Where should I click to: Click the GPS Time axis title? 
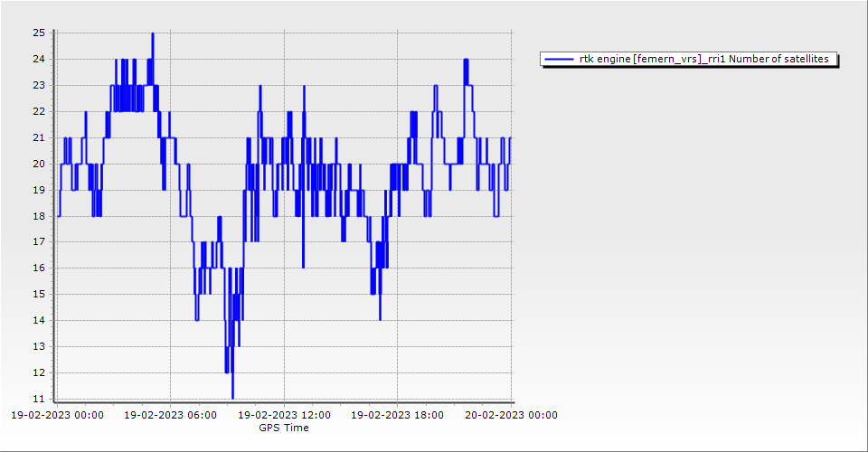pyautogui.click(x=284, y=428)
